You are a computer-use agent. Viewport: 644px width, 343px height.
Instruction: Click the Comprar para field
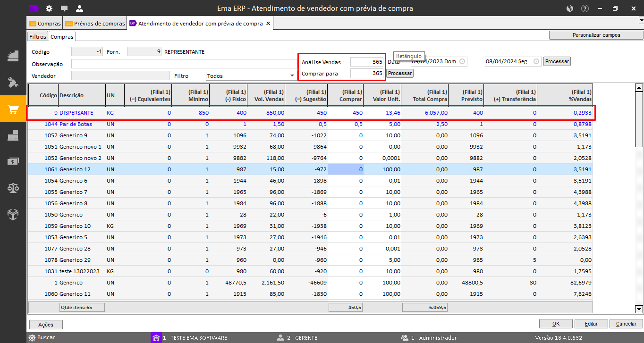click(x=367, y=73)
